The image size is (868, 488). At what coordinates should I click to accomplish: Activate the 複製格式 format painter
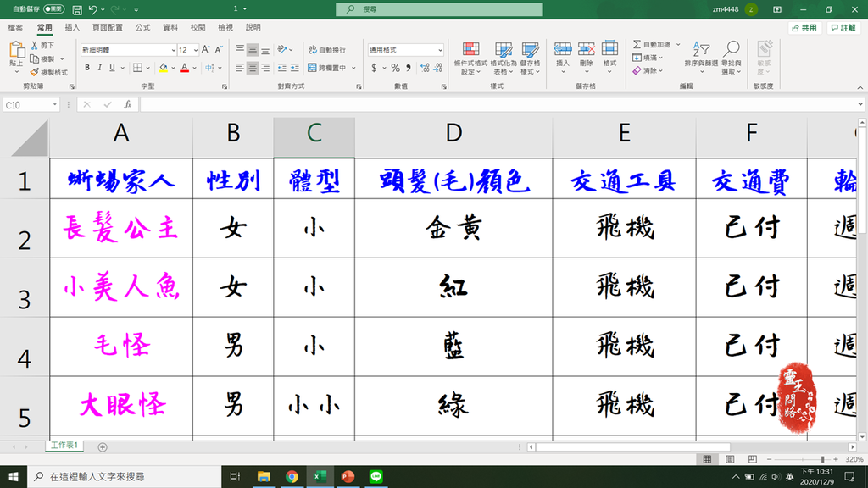(x=48, y=73)
